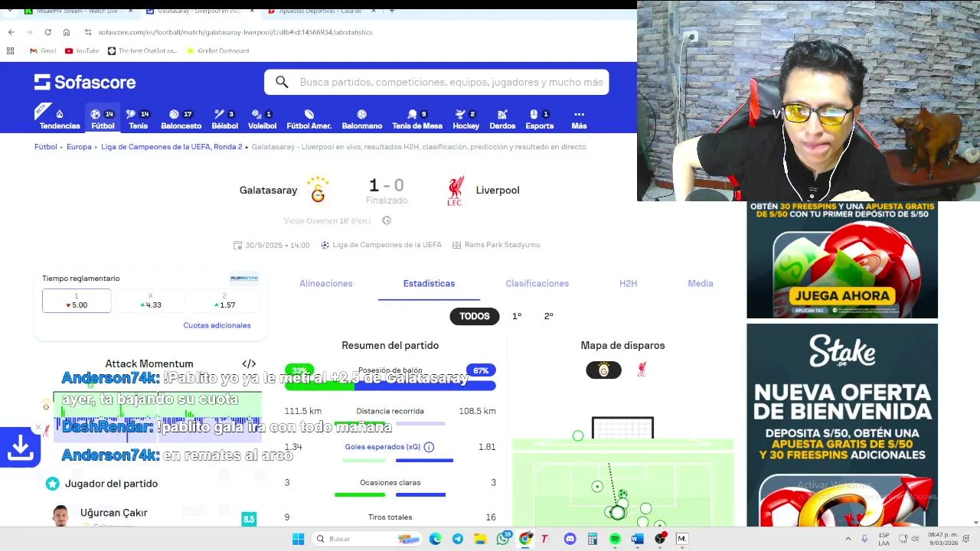This screenshot has height=551, width=980.
Task: Go back with the browser back arrow
Action: coord(11,32)
